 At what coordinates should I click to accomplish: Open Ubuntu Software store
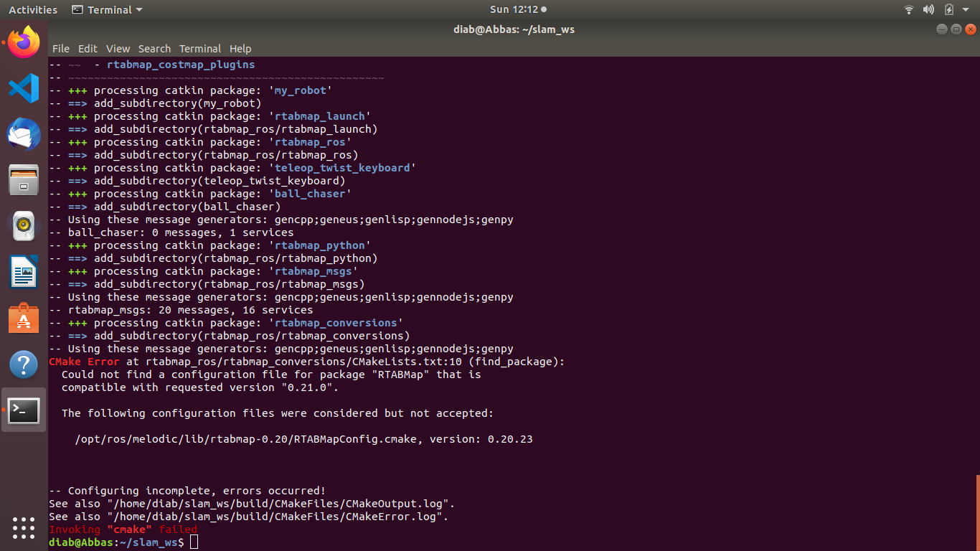pos(24,318)
